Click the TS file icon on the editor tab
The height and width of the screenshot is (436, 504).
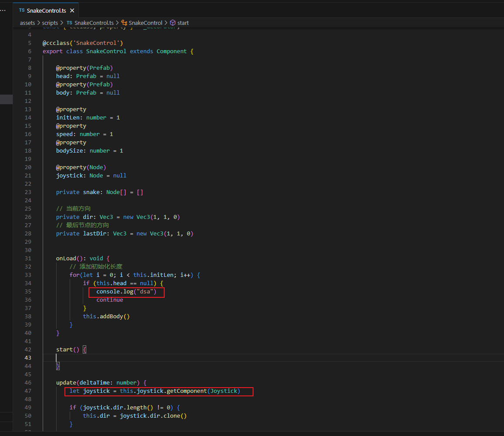coord(22,10)
